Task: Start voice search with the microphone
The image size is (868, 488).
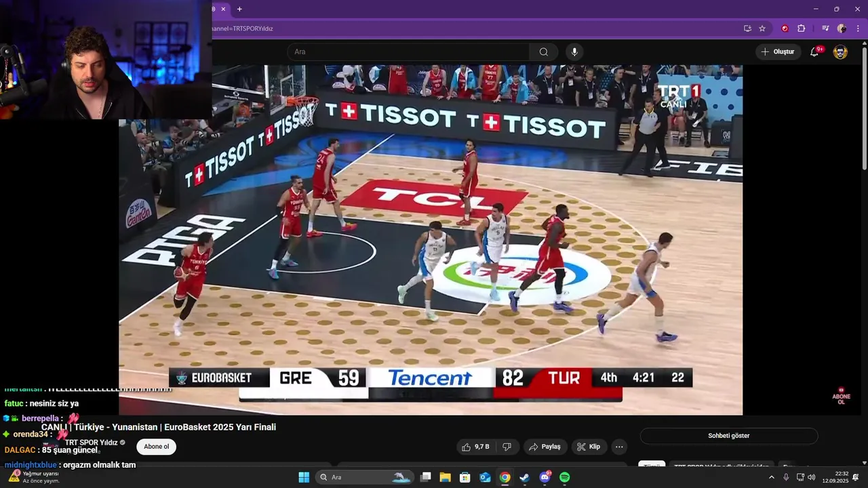Action: pyautogui.click(x=574, y=52)
